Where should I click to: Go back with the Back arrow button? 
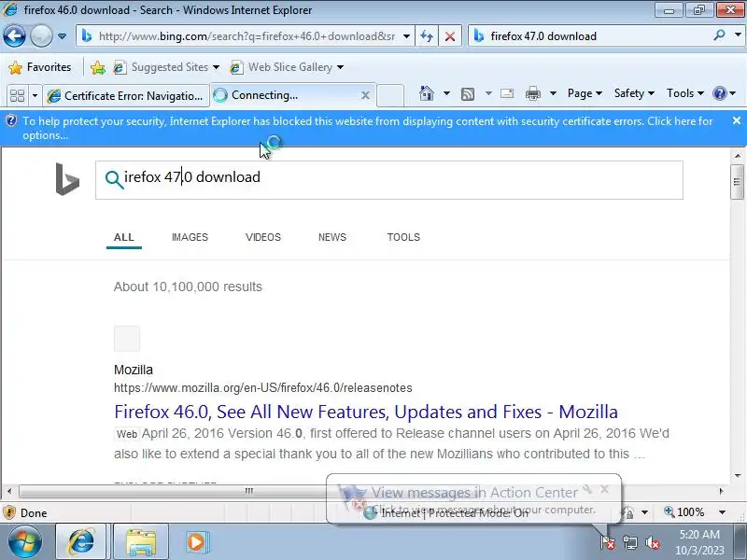14,36
